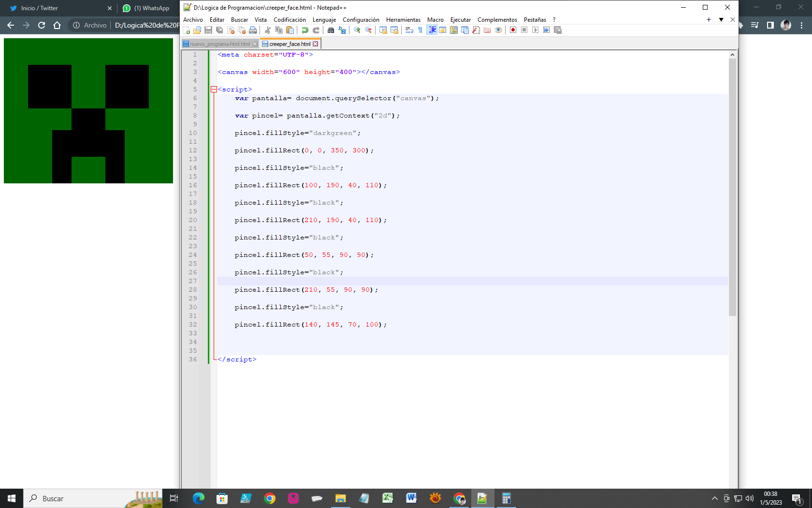Zoom in using the magnifier plus icon
Image resolution: width=812 pixels, height=508 pixels.
click(x=357, y=30)
